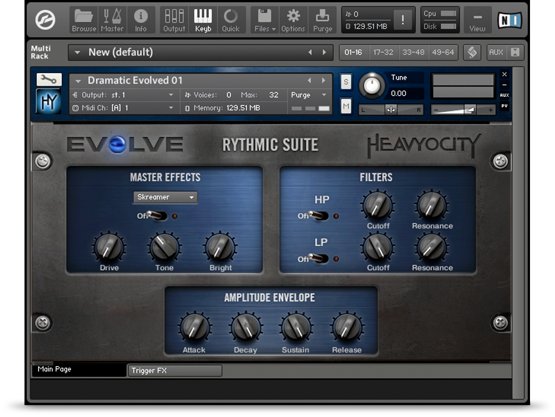Click the Decay envelope knob
Image resolution: width=555 pixels, height=417 pixels.
(x=245, y=327)
